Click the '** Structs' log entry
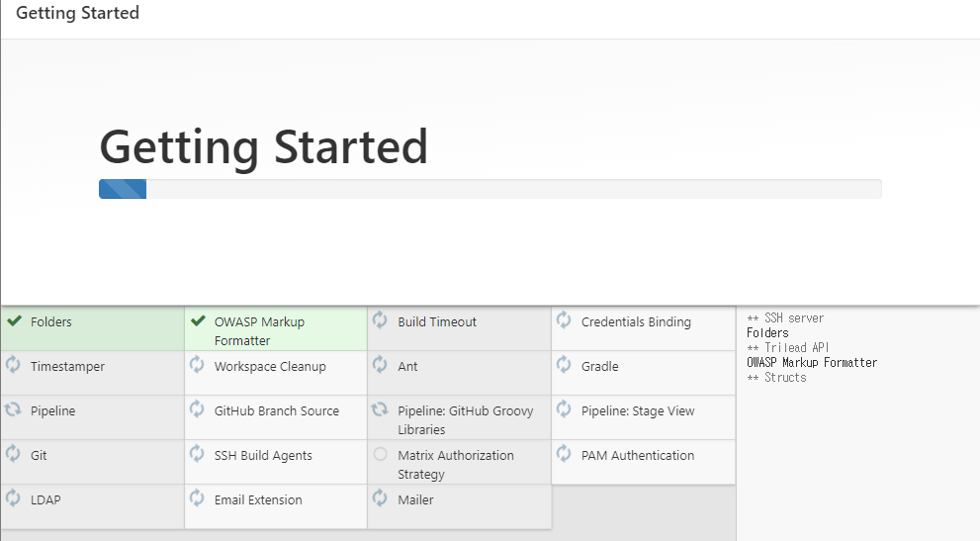980x541 pixels. [x=777, y=378]
